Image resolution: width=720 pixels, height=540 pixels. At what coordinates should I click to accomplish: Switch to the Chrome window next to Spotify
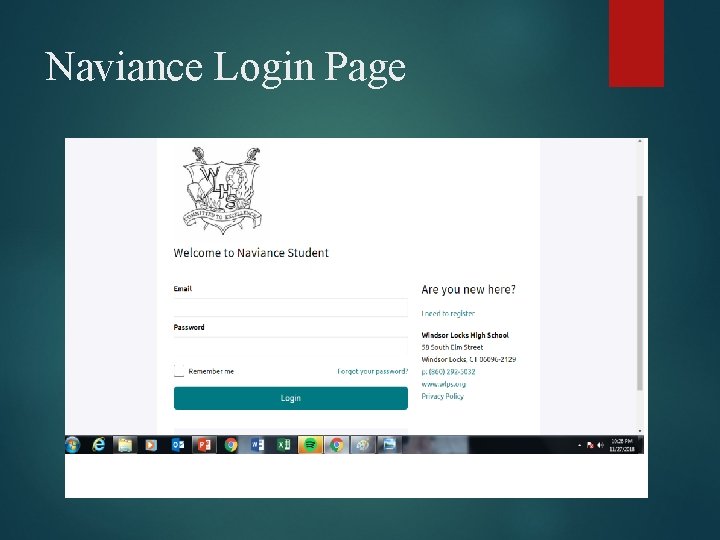[x=337, y=444]
